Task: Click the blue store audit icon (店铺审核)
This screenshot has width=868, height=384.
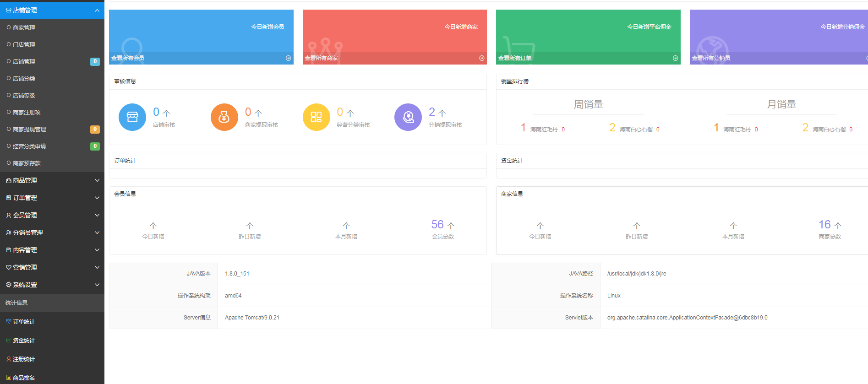Action: coord(132,117)
